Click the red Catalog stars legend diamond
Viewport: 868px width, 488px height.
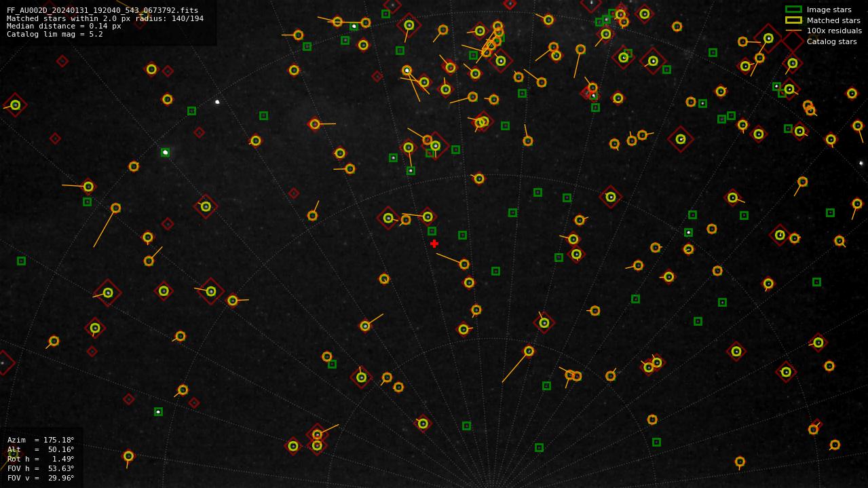(x=793, y=41)
